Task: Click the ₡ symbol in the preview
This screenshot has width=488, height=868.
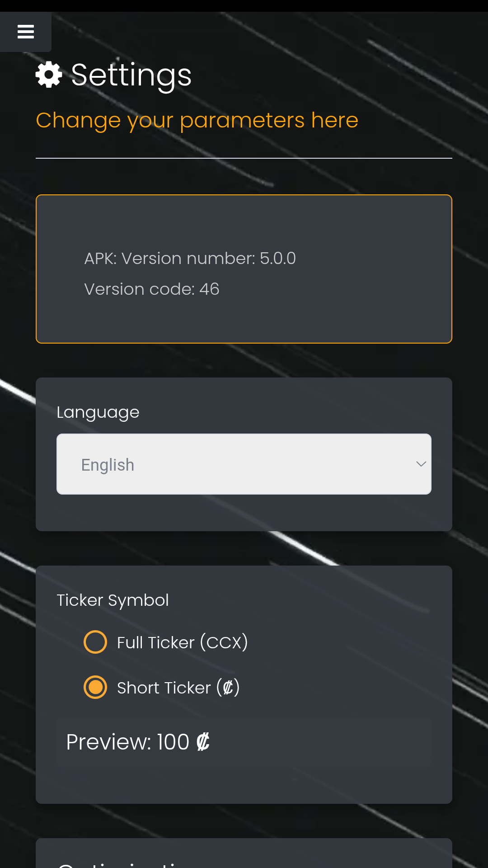Action: pos(203,742)
